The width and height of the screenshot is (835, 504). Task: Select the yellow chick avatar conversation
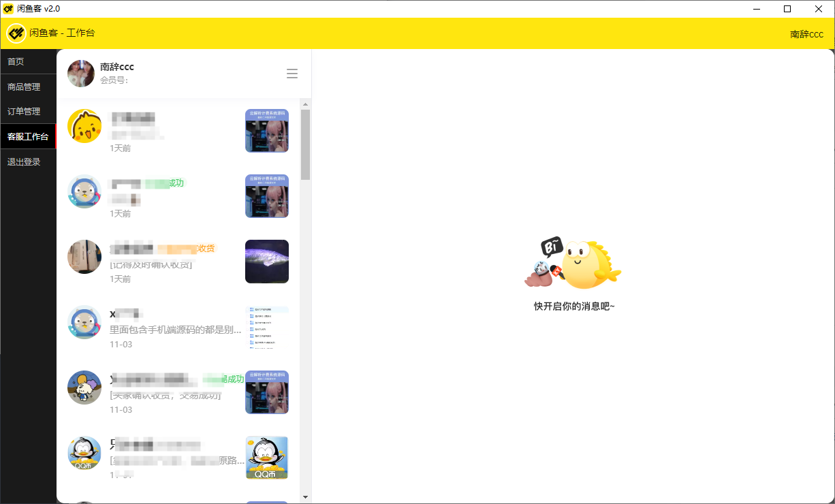[x=84, y=127]
